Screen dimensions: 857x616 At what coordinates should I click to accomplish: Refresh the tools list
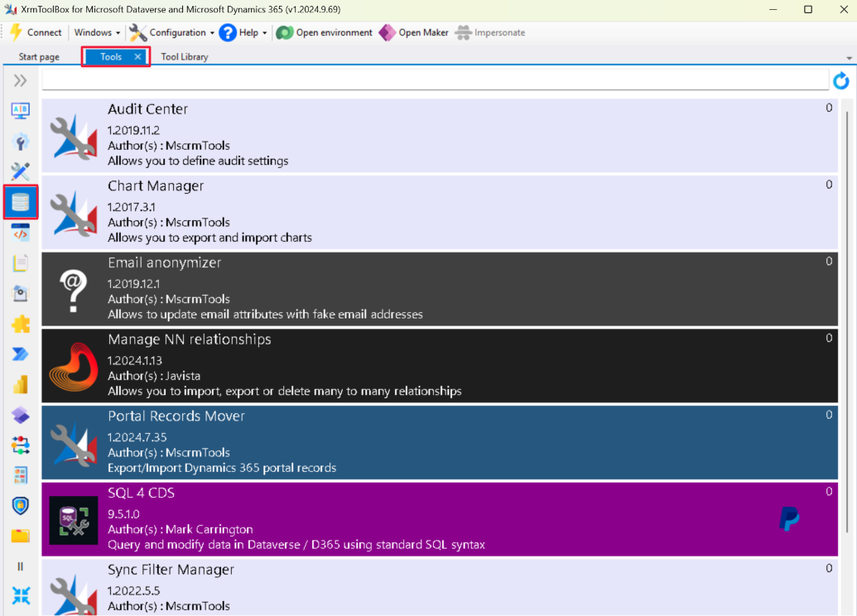(x=841, y=81)
